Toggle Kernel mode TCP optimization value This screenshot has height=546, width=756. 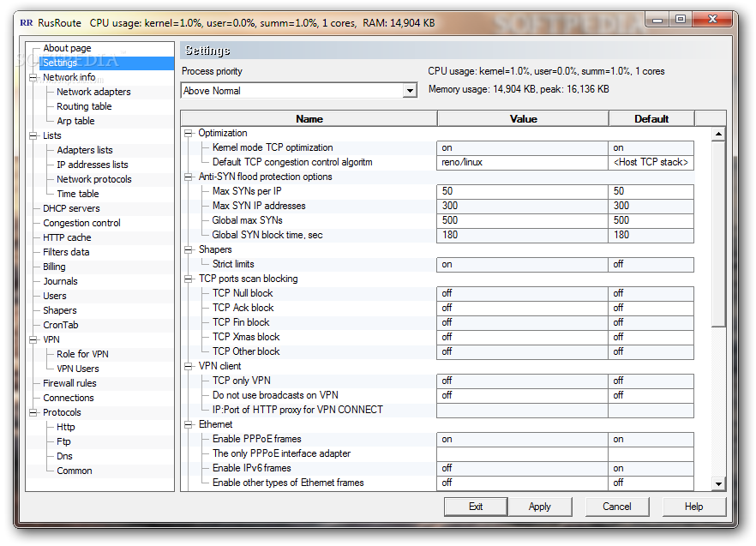tap(522, 147)
